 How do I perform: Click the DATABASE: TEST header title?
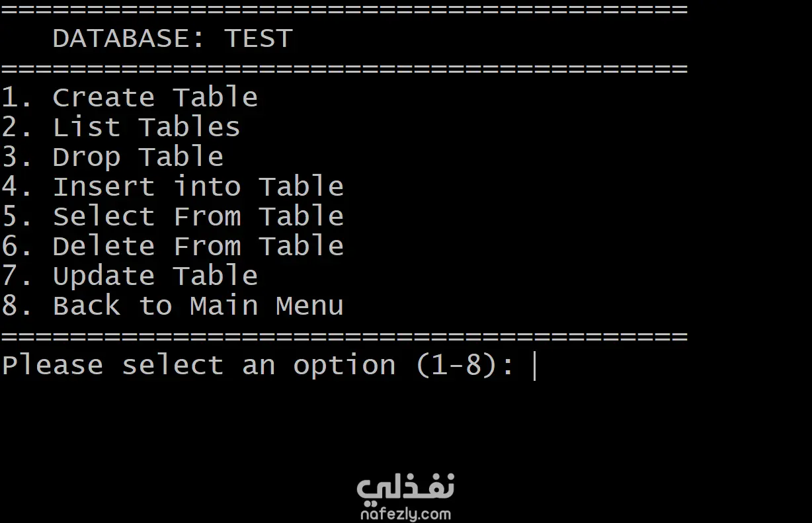click(172, 38)
